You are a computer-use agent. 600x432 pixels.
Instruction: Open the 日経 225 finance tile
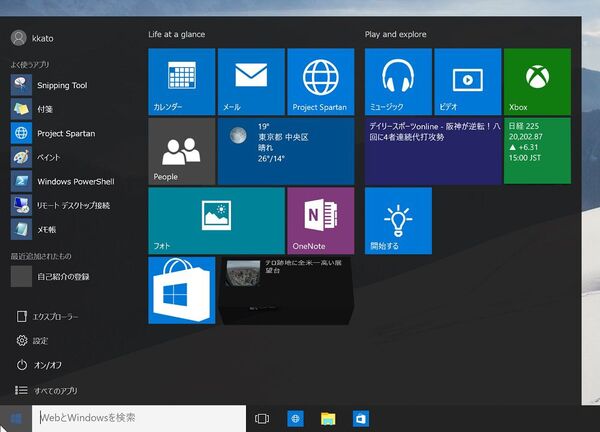pyautogui.click(x=538, y=151)
